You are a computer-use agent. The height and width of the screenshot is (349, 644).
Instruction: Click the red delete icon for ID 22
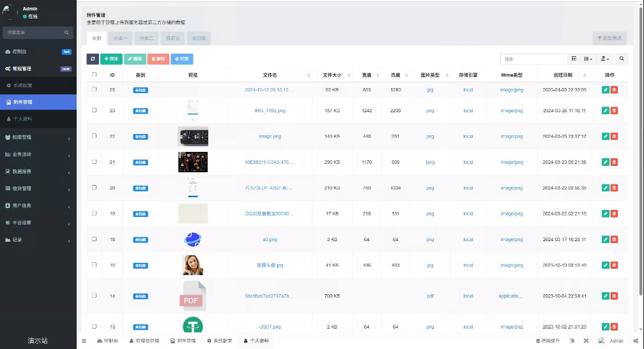[614, 136]
